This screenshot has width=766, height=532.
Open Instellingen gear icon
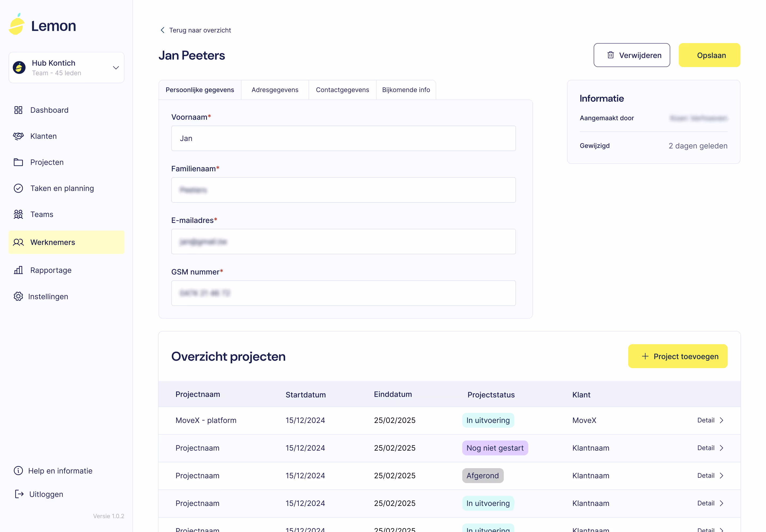coord(18,296)
